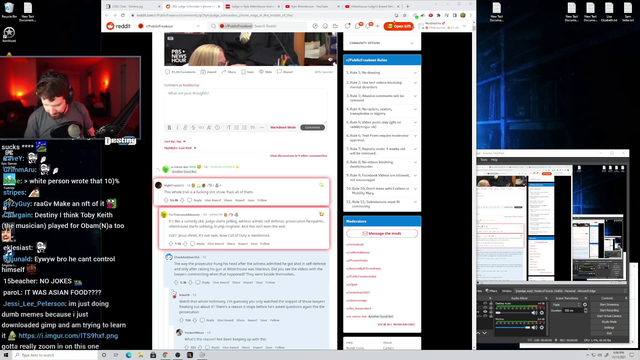Open File Explorer from taskbar
Image resolution: width=640 pixels, height=360 pixels.
click(141, 355)
